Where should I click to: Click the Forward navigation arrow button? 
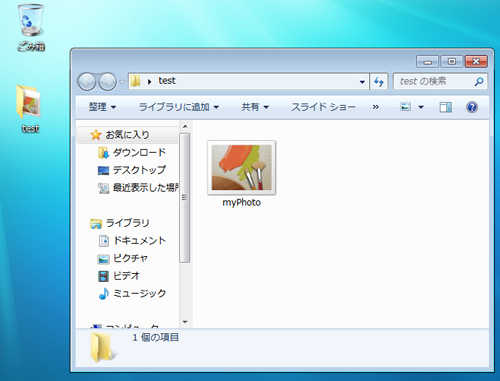108,82
